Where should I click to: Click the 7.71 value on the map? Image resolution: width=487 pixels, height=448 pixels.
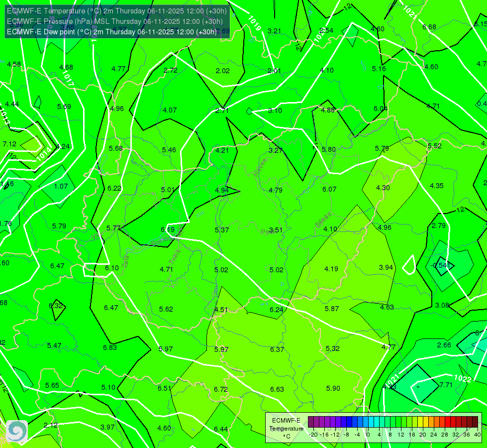click(x=446, y=385)
